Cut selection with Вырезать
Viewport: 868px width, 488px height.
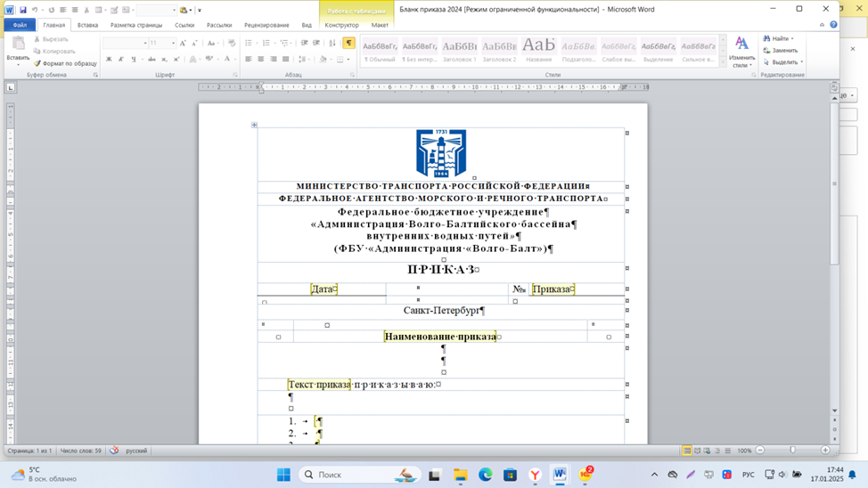[51, 39]
